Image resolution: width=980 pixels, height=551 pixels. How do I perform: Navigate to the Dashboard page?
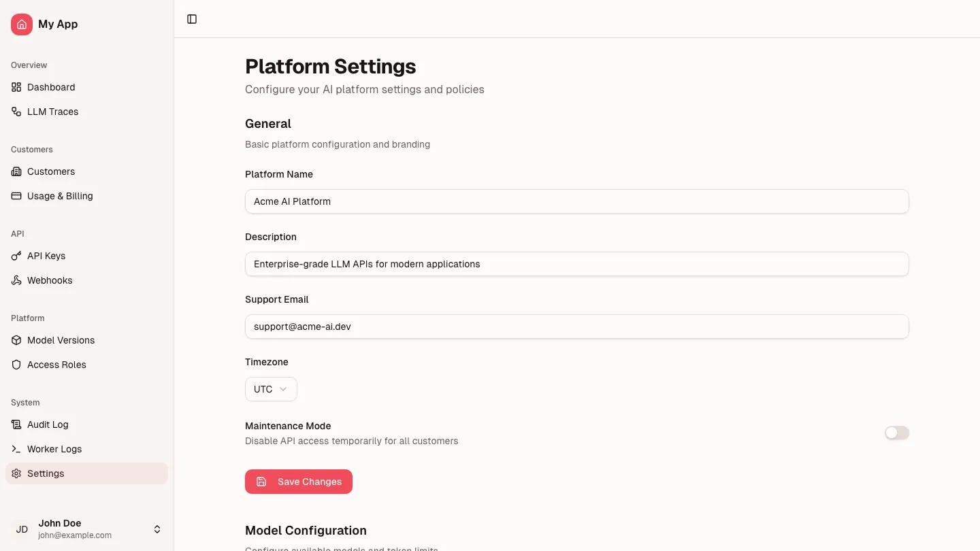(51, 87)
